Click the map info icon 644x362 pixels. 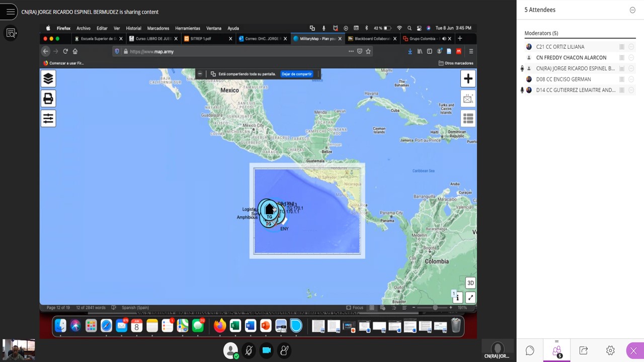tap(457, 298)
